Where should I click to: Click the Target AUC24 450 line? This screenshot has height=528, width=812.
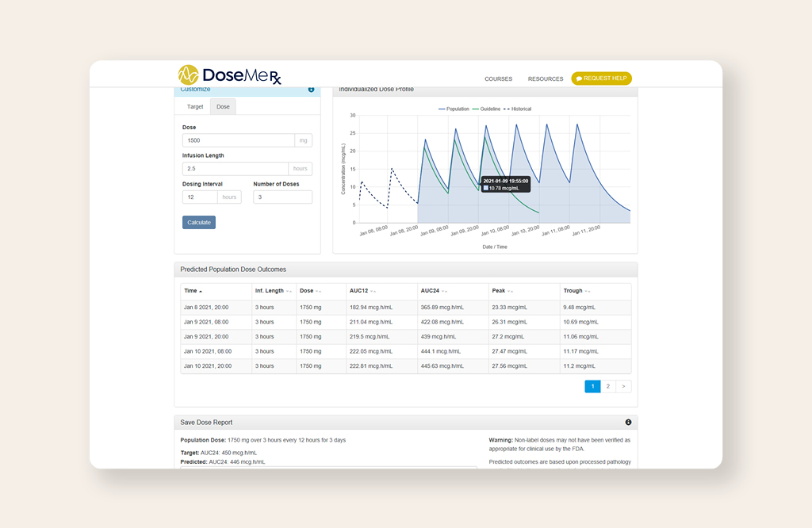(219, 453)
